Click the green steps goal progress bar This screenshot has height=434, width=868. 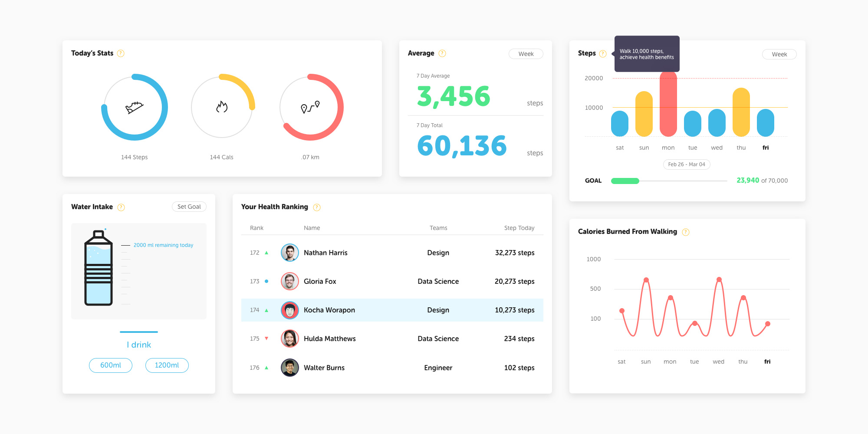point(625,181)
